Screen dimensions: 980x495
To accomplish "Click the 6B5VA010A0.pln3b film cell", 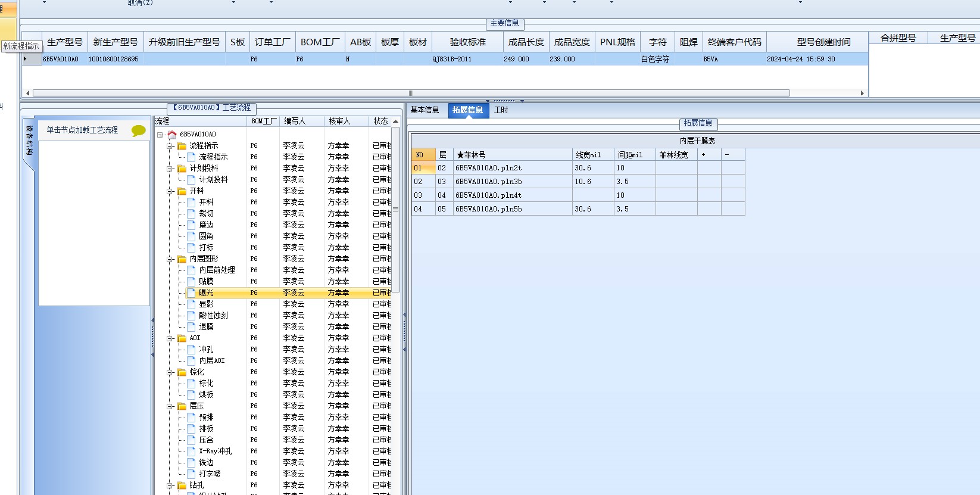I will point(513,182).
